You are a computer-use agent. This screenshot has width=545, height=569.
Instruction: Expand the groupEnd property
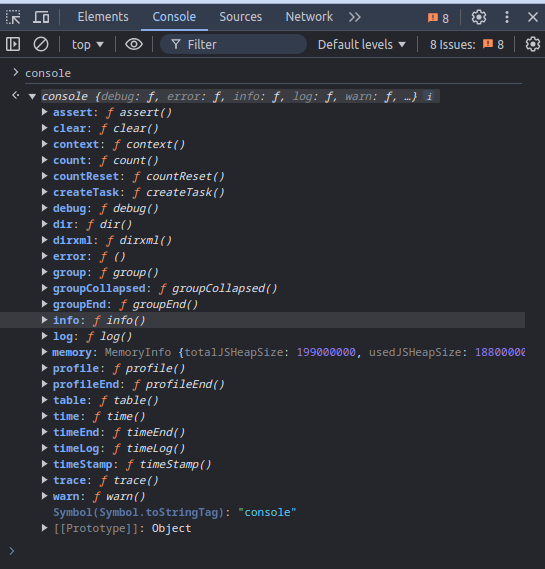coord(45,304)
